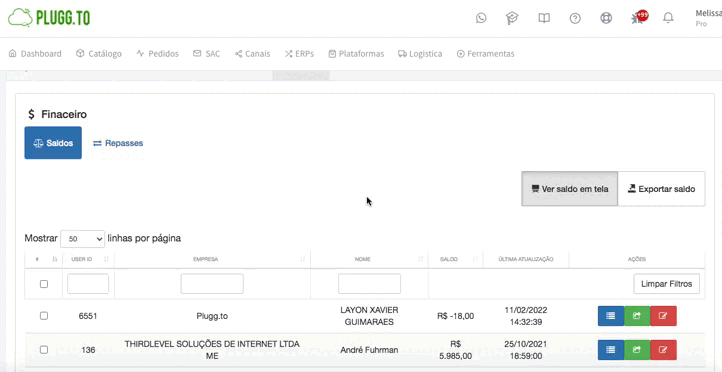Click balance R$ 5.985,00
The height and width of the screenshot is (372, 722).
[x=455, y=350]
